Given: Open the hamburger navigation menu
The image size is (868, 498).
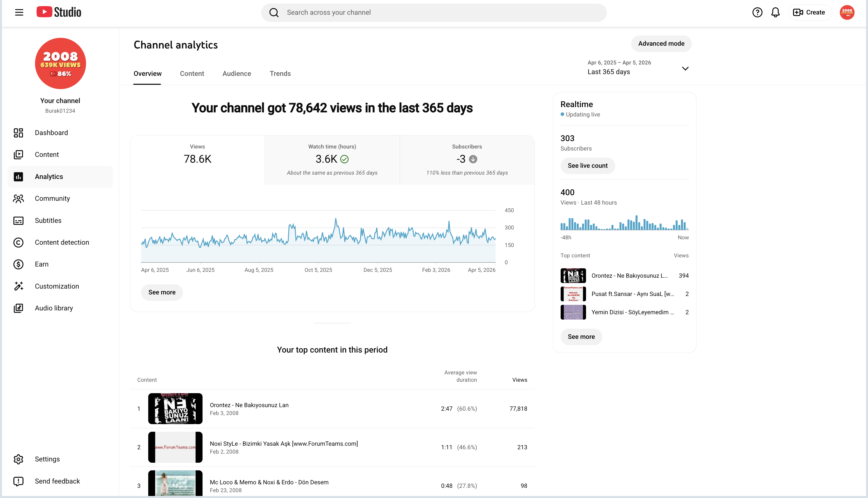Looking at the screenshot, I should point(19,13).
